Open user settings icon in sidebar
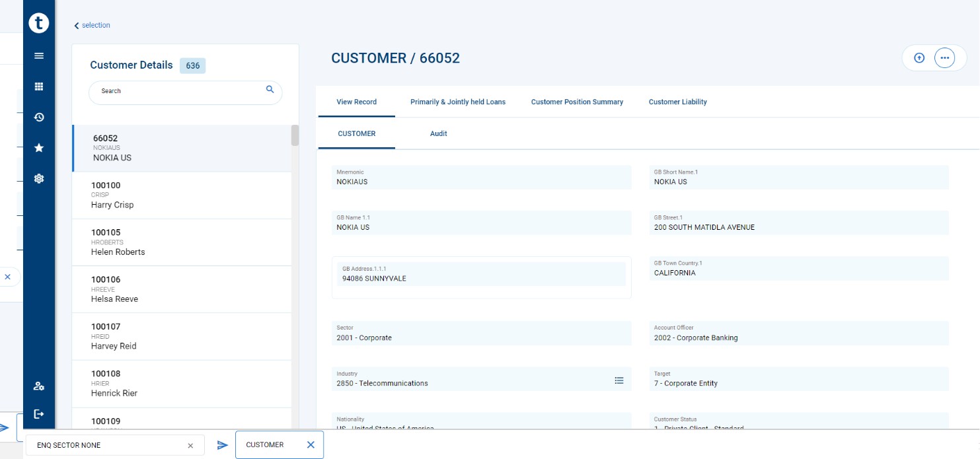The image size is (980, 459). (x=39, y=386)
